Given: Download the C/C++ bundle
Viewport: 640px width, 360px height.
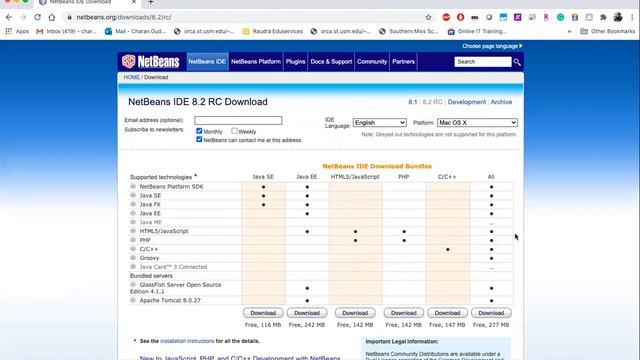Looking at the screenshot, I should coord(447,313).
